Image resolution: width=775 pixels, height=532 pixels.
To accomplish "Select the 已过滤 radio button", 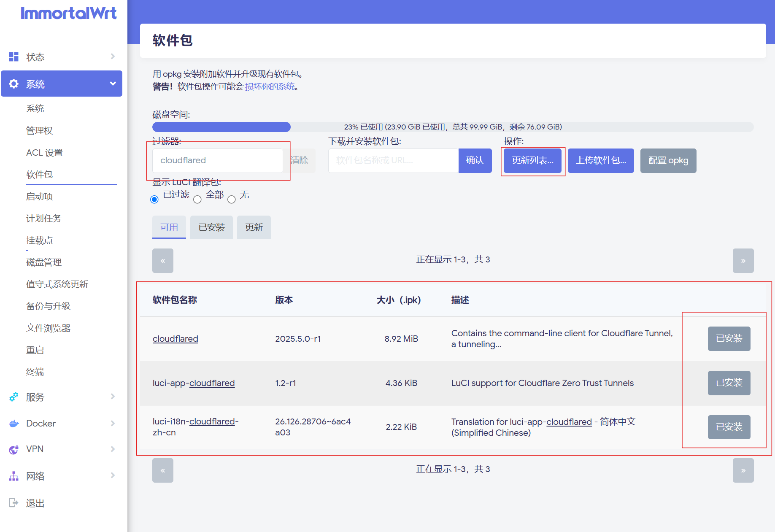I will [154, 199].
